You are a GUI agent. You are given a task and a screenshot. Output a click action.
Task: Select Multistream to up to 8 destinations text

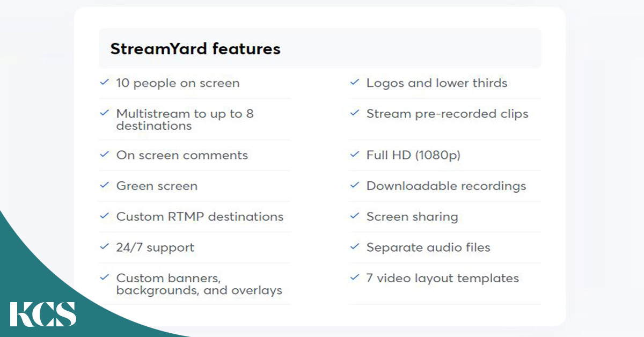click(x=185, y=120)
